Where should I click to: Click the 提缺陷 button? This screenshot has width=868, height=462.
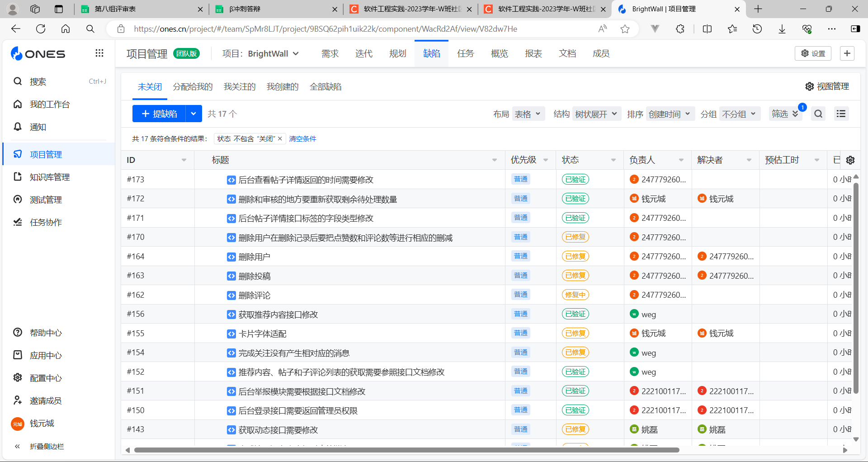[x=159, y=114]
